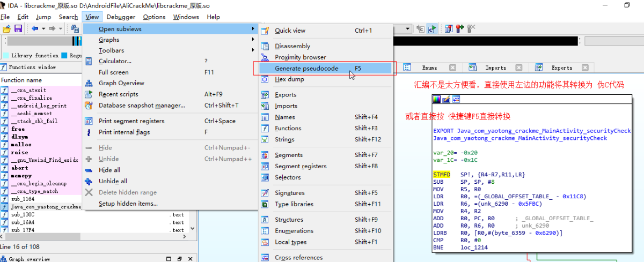The height and width of the screenshot is (262, 644).
Task: Select sub_1164 in the function list
Action: (41, 199)
